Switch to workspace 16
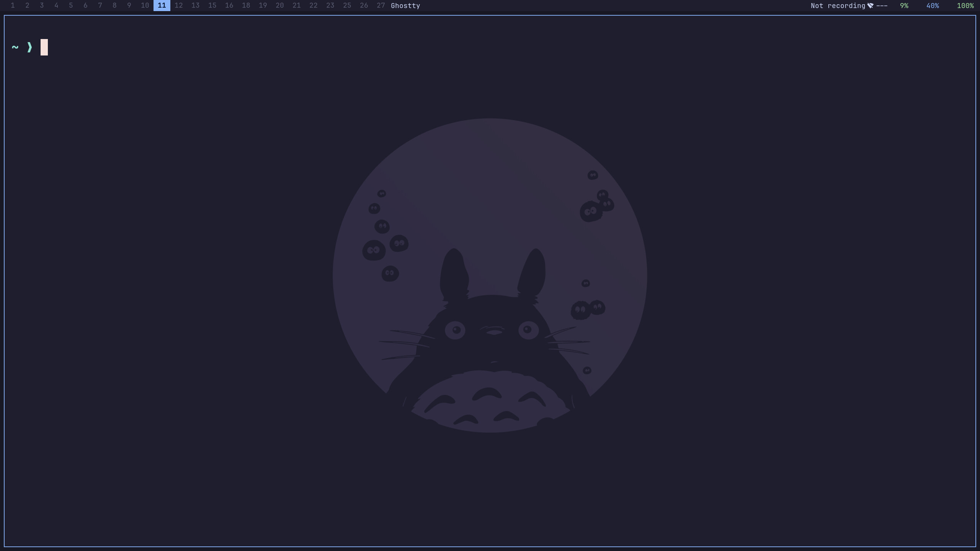Viewport: 980px width, 551px height. coord(229,5)
